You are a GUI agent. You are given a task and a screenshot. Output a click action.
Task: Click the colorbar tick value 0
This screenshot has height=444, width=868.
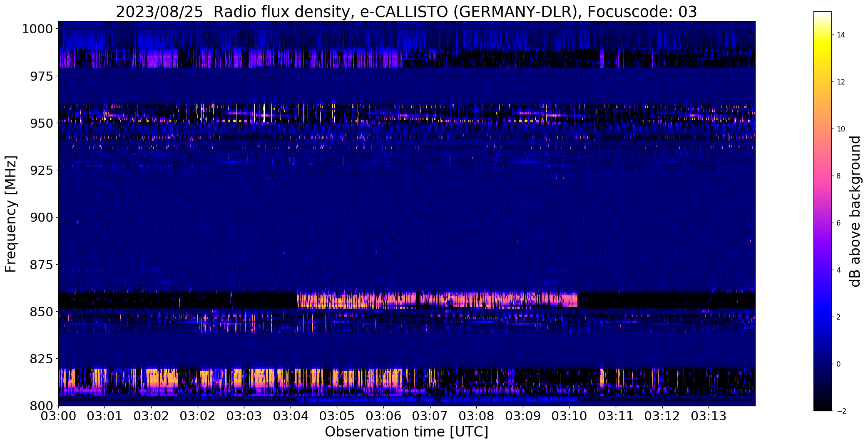coord(839,364)
